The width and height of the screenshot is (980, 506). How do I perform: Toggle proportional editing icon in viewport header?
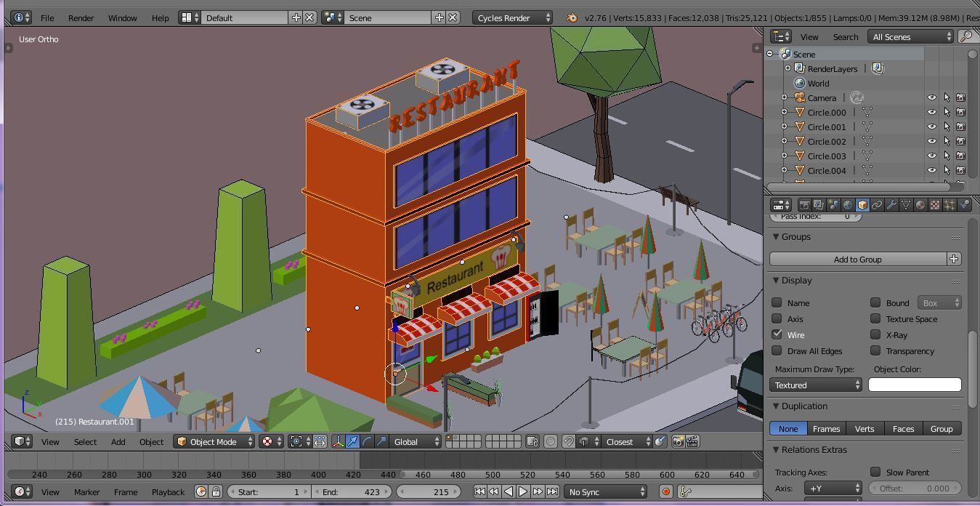(551, 441)
